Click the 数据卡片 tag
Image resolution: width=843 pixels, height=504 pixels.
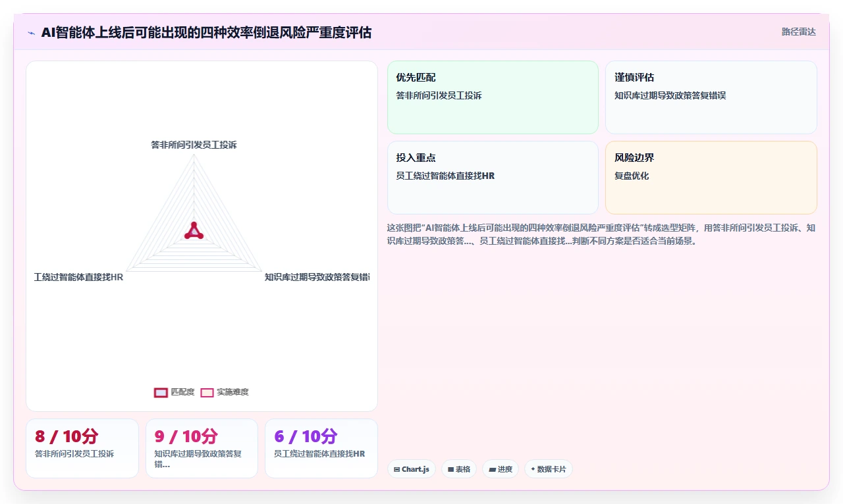click(x=548, y=469)
